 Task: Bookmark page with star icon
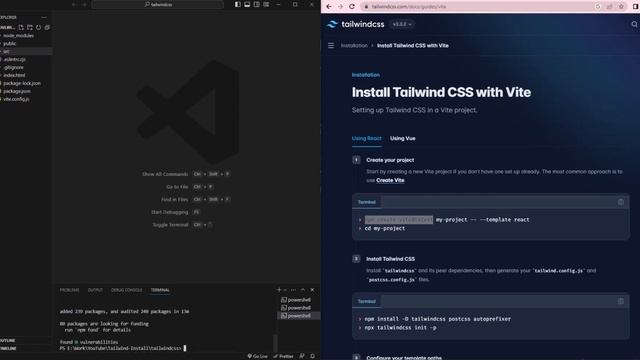621,7
